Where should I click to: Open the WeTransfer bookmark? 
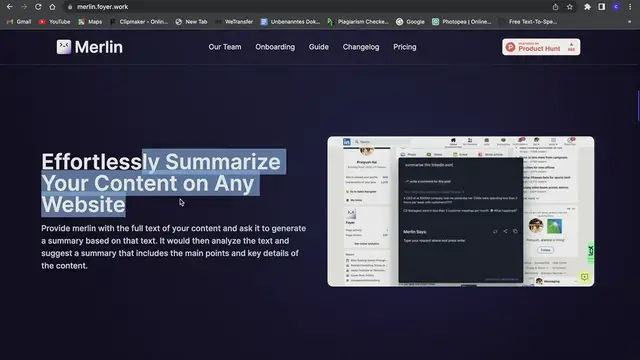coord(234,22)
